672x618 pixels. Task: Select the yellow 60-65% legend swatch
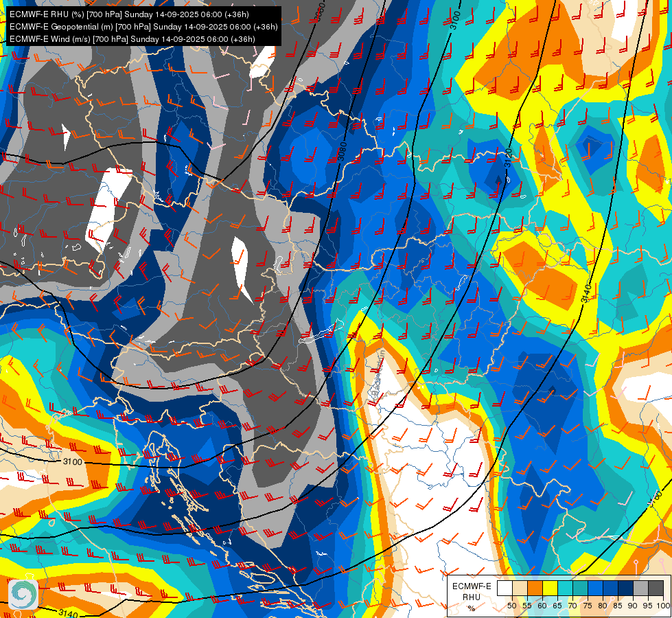coord(550,588)
